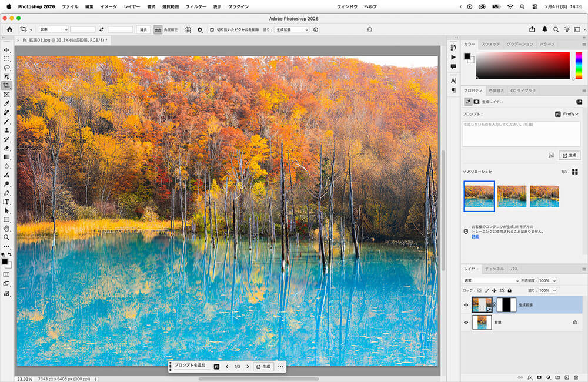Click the 消去 button in options bar

pos(143,29)
